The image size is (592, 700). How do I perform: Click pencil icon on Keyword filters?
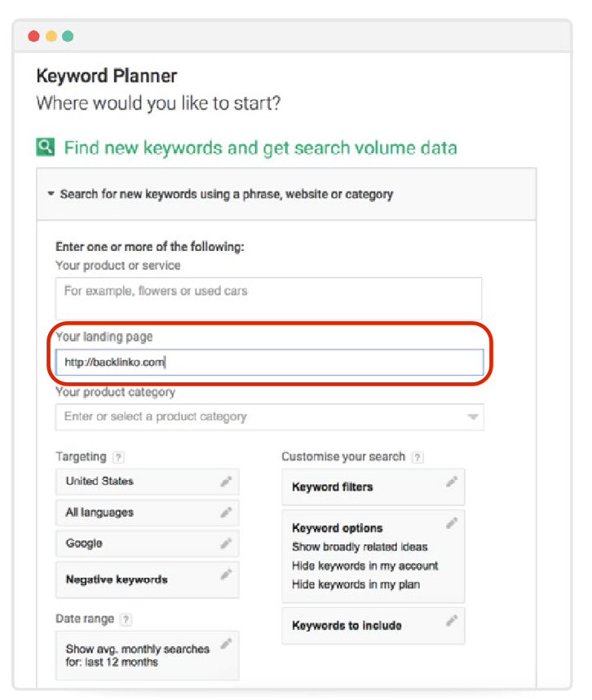point(452,482)
